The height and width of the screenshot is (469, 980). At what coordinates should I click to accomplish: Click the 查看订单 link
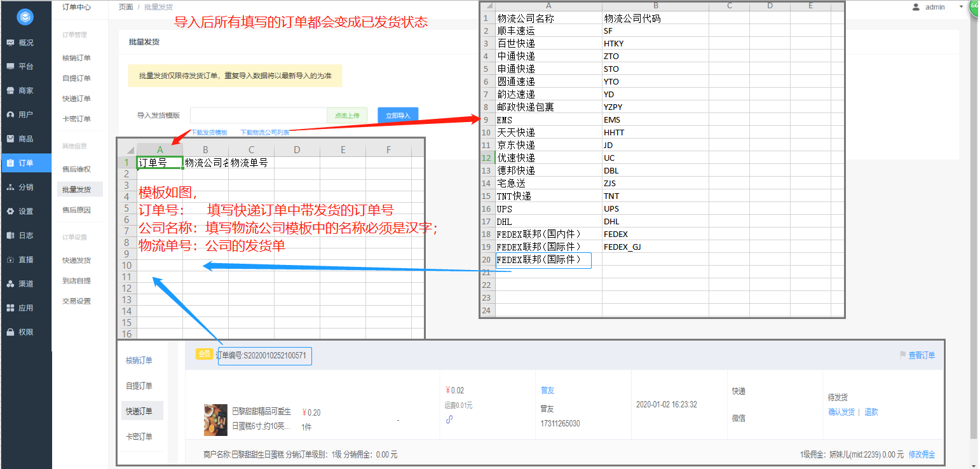[x=922, y=355]
